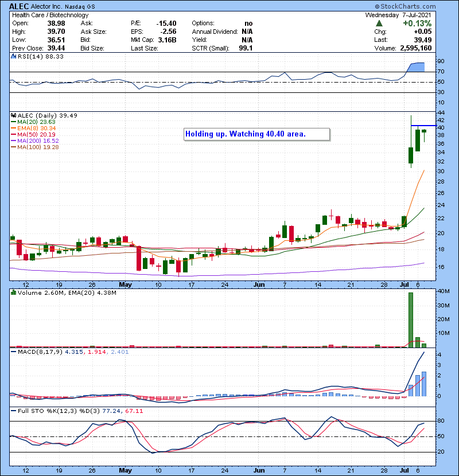This screenshot has height=476, width=459.
Task: Click the +0.13% percent change
Action: [417, 24]
